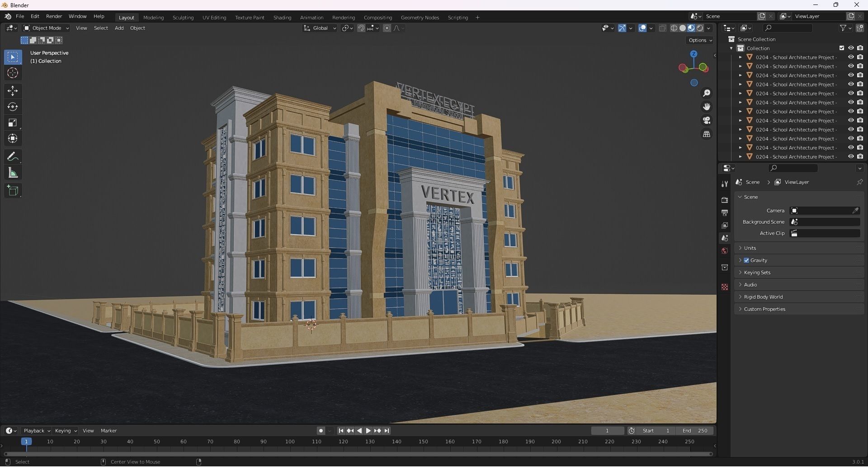Viewport: 868px width, 470px height.
Task: Select the Transform tool
Action: coord(13,138)
